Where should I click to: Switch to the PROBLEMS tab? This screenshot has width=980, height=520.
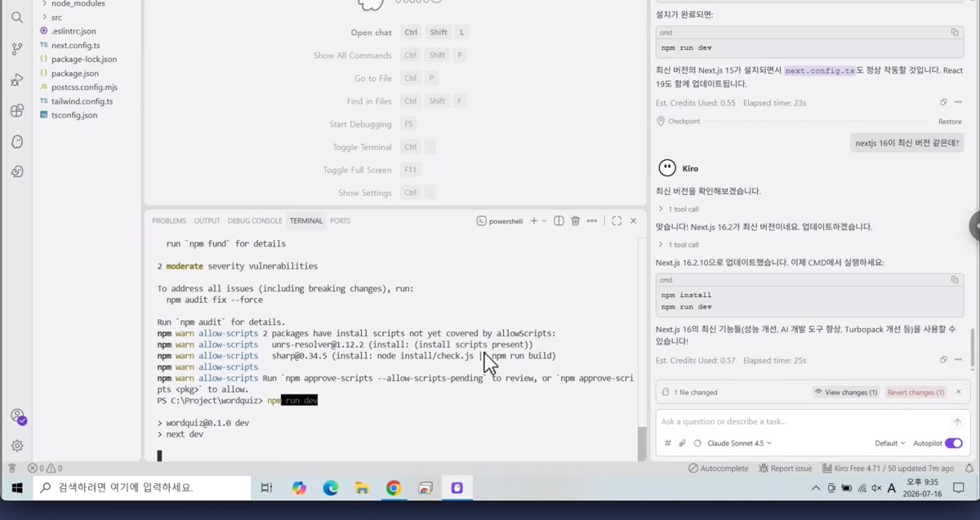[169, 220]
